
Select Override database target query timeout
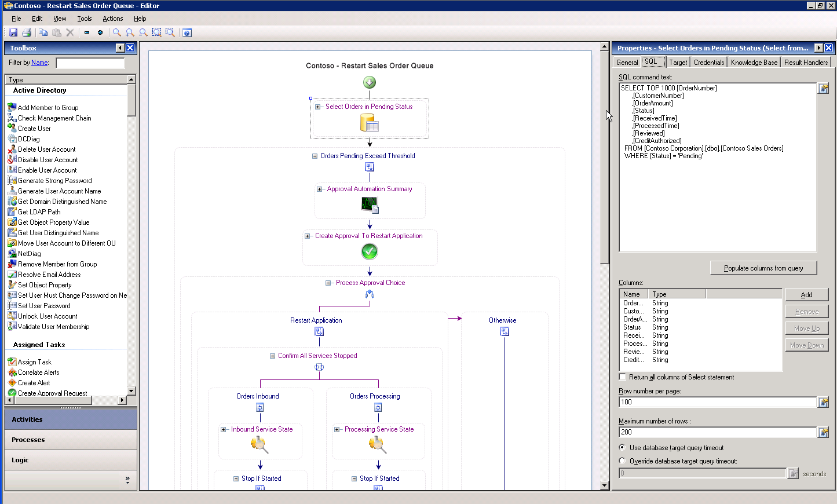coord(622,461)
